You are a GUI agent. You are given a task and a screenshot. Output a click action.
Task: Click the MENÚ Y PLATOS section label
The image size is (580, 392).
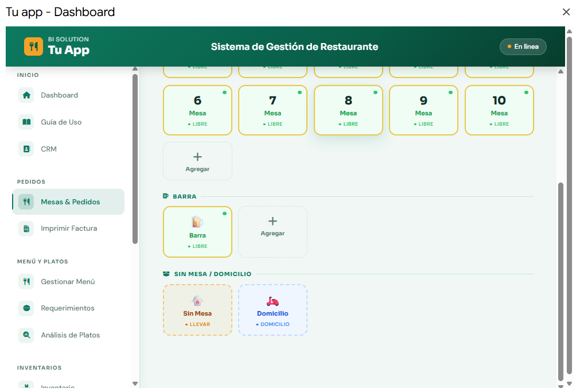pos(42,261)
